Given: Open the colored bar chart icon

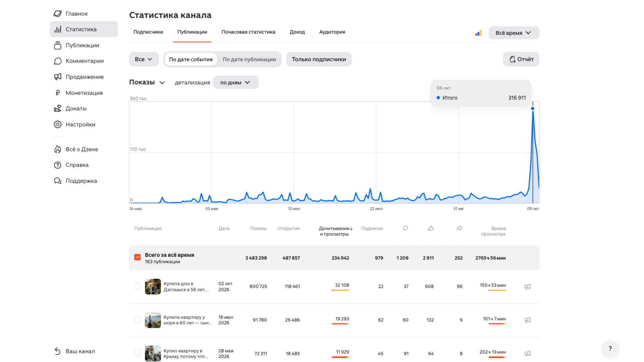Looking at the screenshot, I should (x=478, y=33).
